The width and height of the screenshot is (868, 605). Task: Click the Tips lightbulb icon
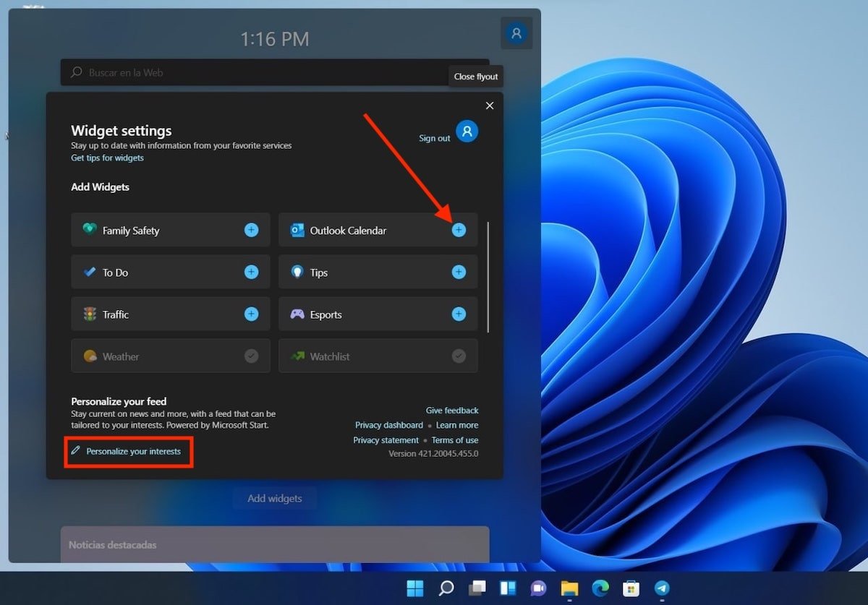click(x=297, y=272)
